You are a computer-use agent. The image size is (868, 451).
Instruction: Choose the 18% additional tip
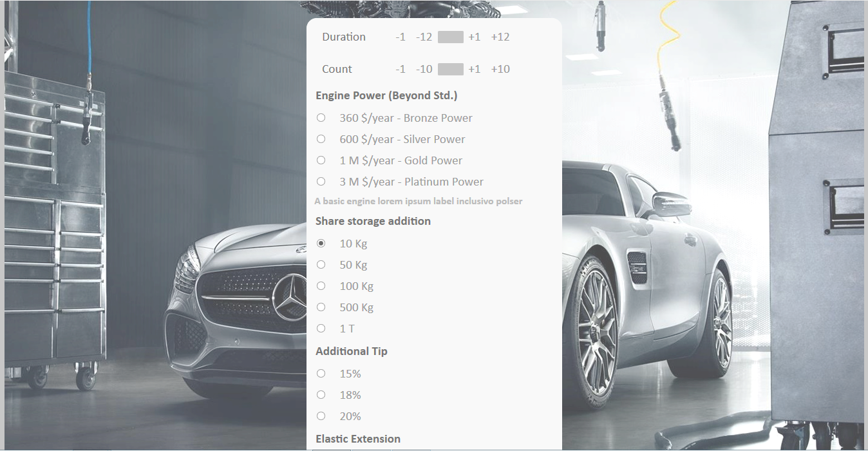(x=321, y=394)
